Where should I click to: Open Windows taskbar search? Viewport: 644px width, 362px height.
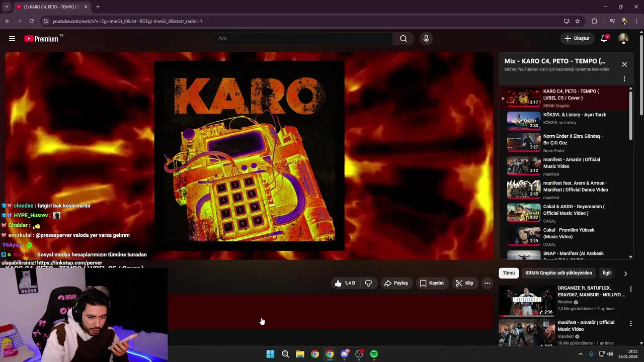click(285, 354)
